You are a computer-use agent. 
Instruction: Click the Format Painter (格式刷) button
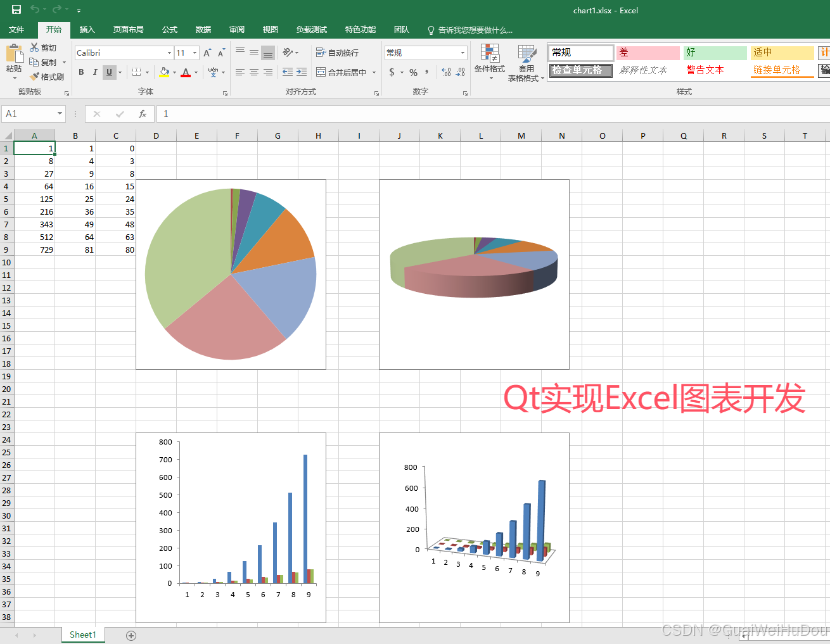pyautogui.click(x=47, y=77)
